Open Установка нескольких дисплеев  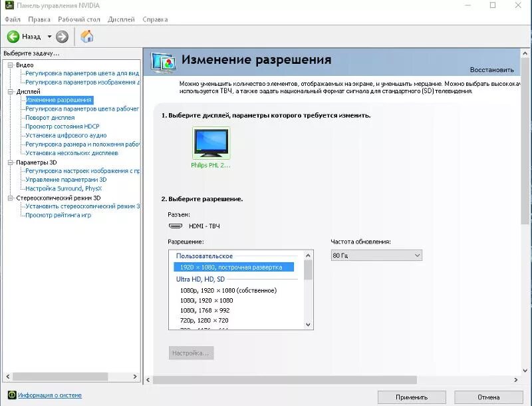point(72,153)
